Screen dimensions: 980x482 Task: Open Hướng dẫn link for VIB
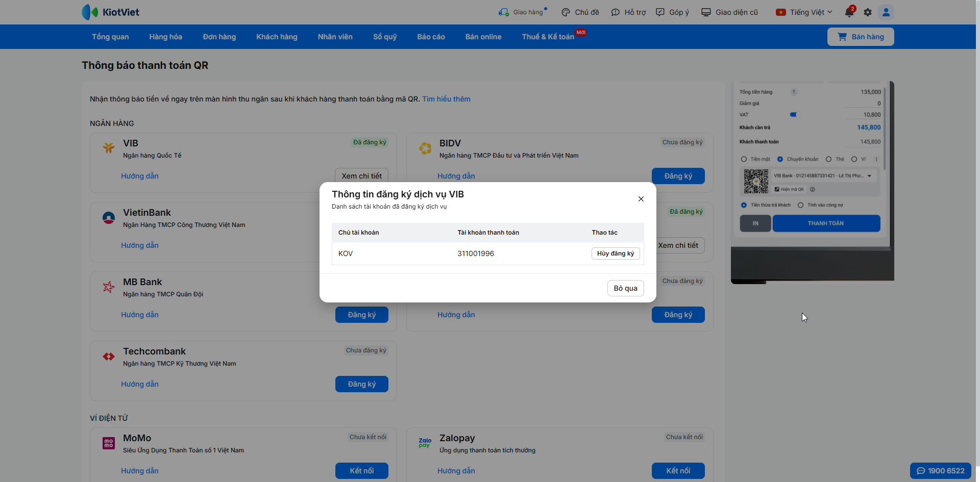point(140,176)
